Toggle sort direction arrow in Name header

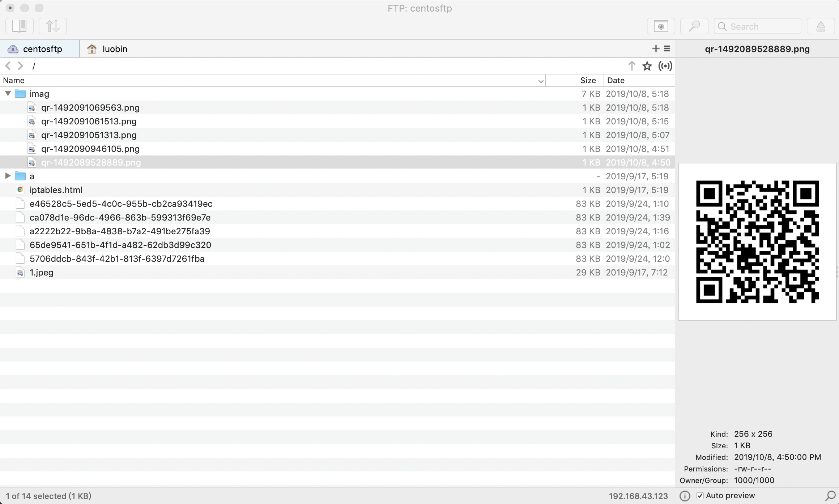coord(541,81)
